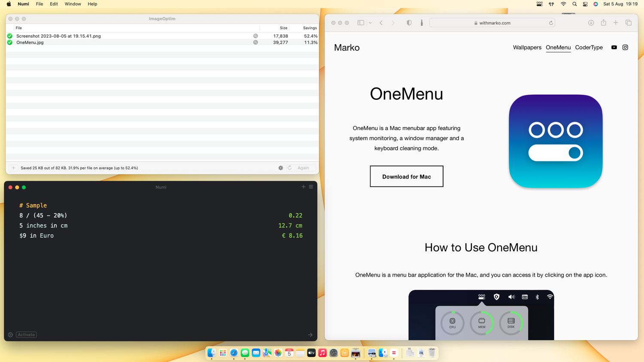644x362 pixels.
Task: Expand the sidebar options chevron in Safari
Action: (x=370, y=22)
